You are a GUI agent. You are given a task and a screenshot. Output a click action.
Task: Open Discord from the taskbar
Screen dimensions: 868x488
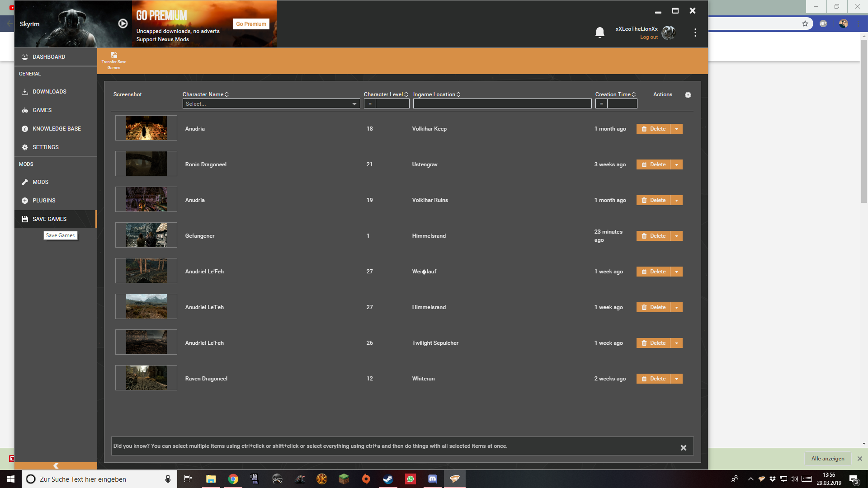[433, 479]
